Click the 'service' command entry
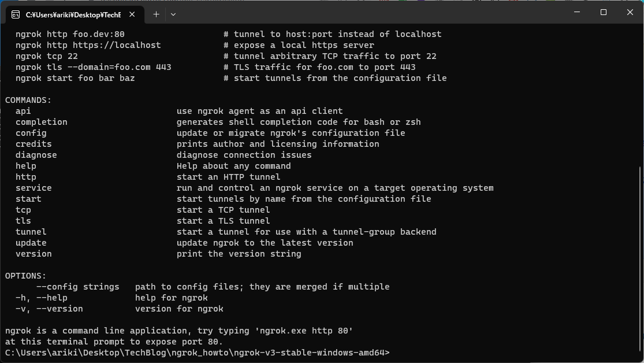 (33, 187)
